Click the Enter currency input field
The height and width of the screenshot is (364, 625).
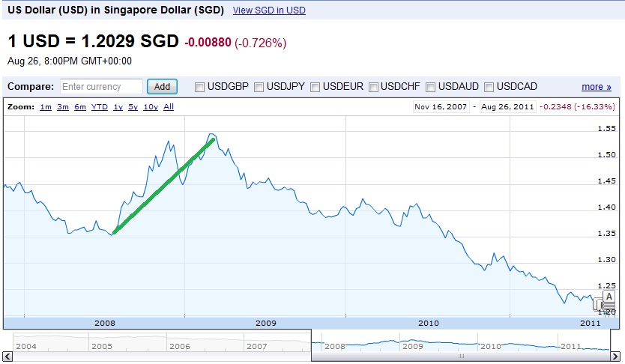coord(101,87)
